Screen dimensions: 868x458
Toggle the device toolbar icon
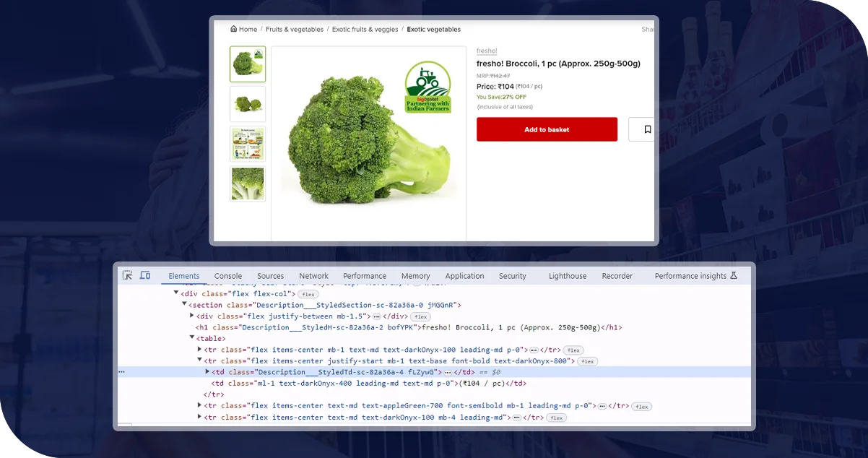click(145, 275)
